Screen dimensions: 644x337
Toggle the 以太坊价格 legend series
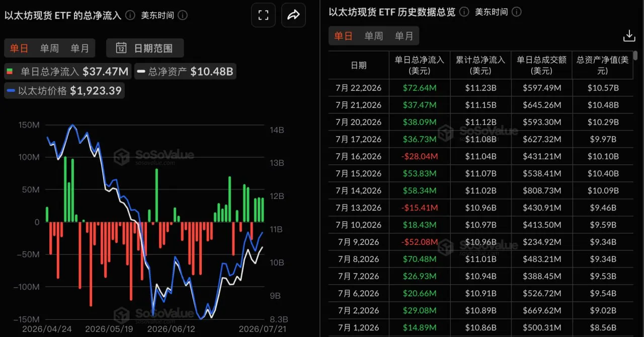coord(64,91)
